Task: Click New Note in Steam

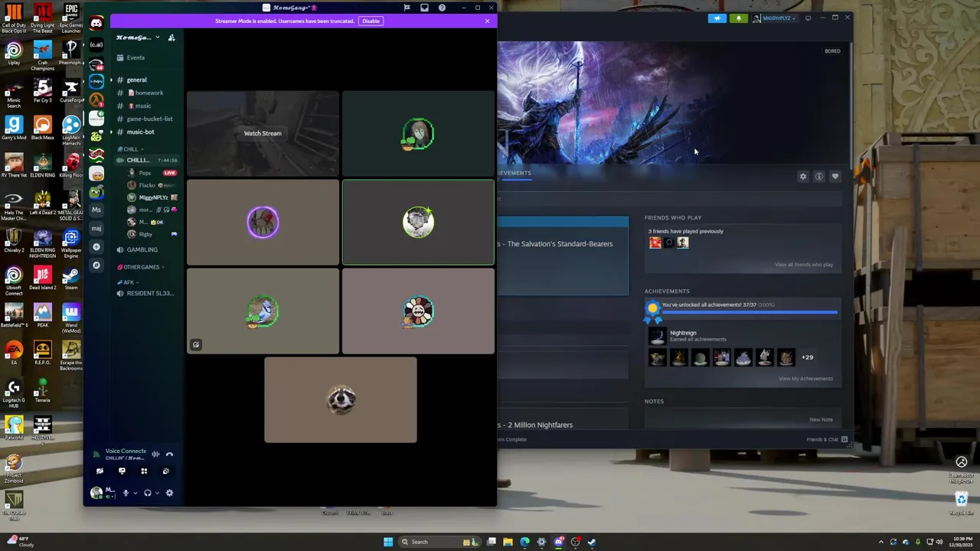Action: pos(822,419)
